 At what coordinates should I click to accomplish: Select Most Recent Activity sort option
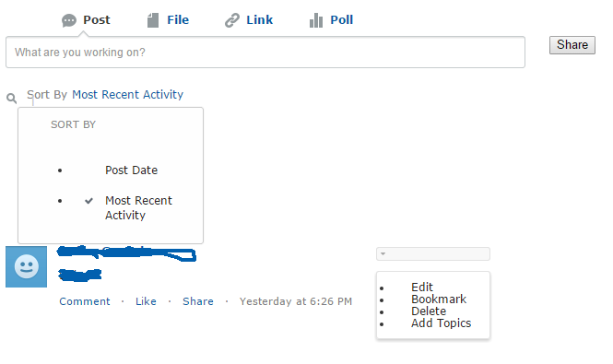coord(138,207)
